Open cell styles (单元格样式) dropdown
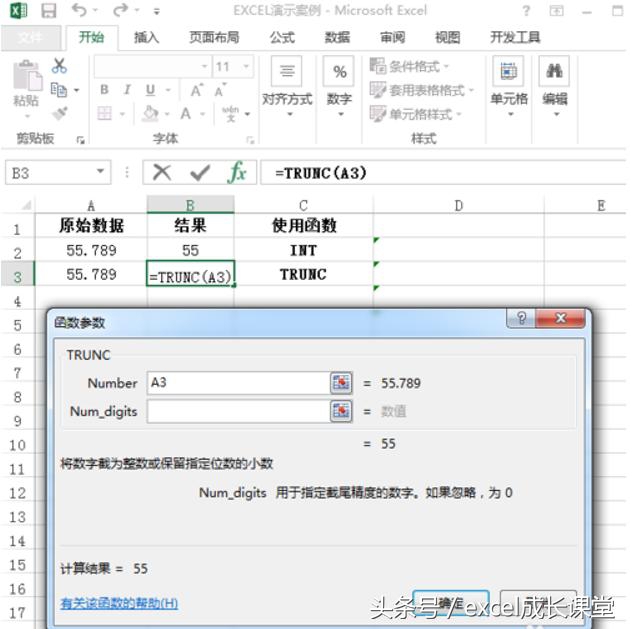The width and height of the screenshot is (630, 629). click(415, 114)
